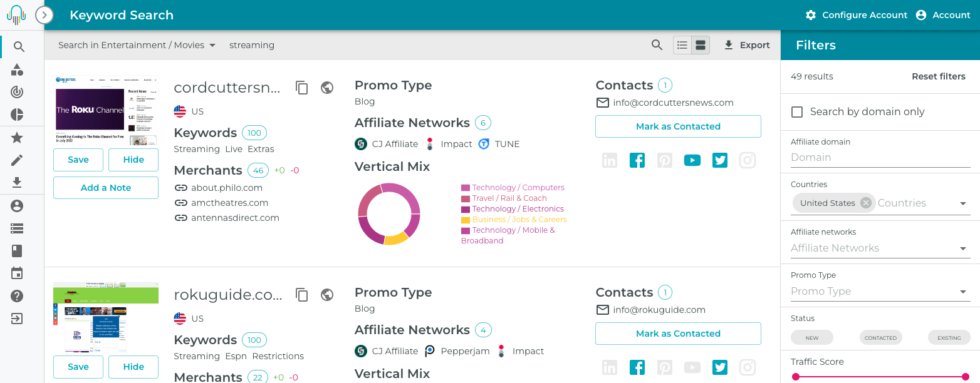Remove the United States country chip
Image resolution: width=980 pixels, height=383 pixels.
[x=866, y=203]
